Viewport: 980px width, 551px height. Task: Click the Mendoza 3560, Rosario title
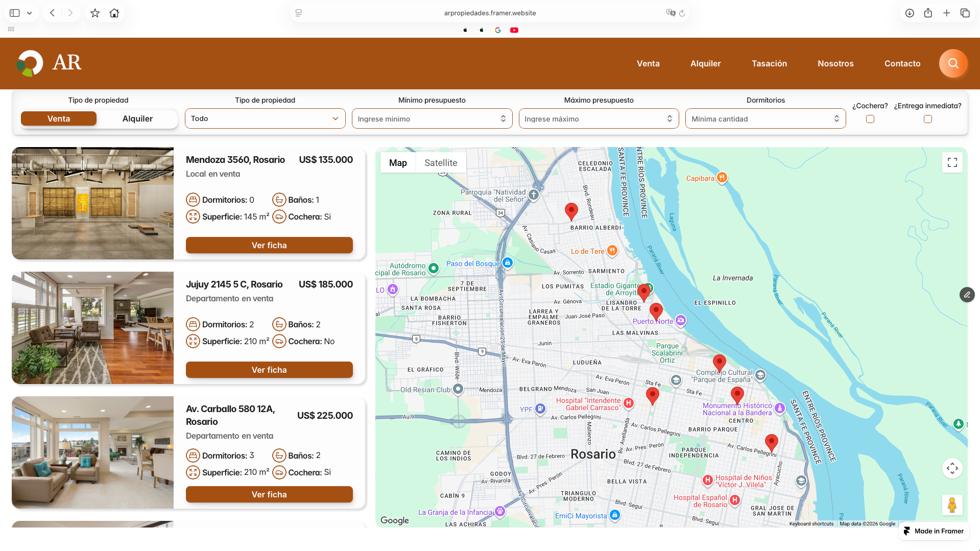(x=235, y=160)
